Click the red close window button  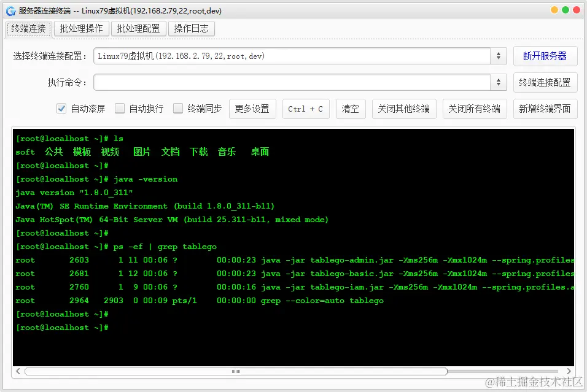[x=577, y=10]
